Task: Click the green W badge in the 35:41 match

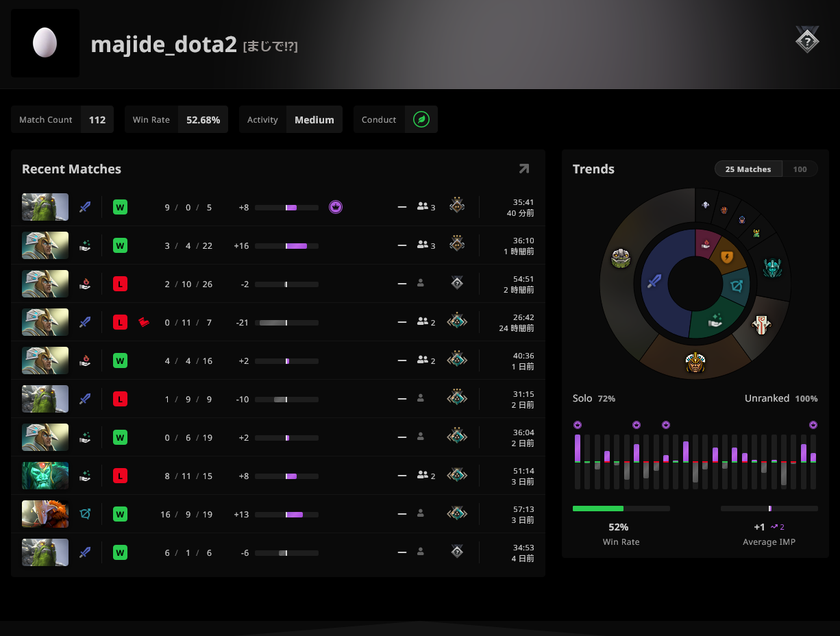Action: click(120, 207)
